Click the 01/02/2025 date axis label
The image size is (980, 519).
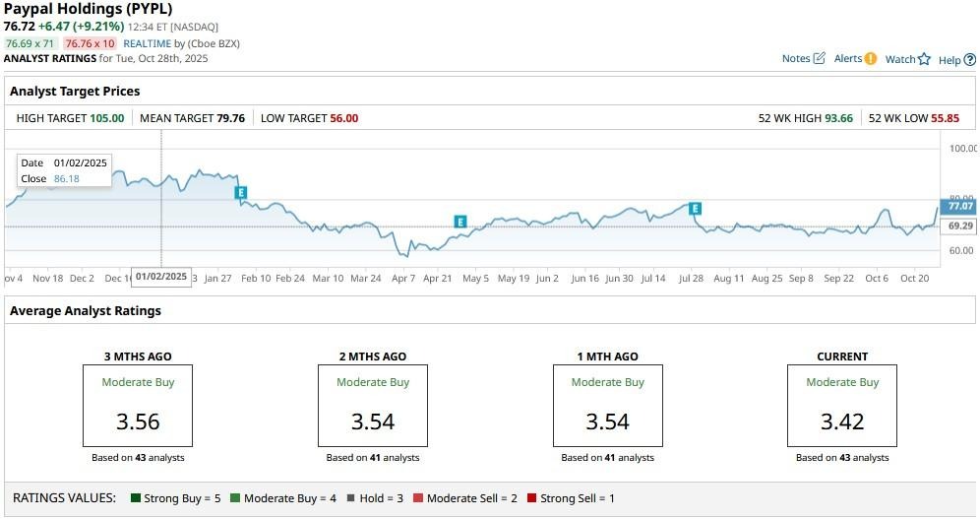coord(161,277)
